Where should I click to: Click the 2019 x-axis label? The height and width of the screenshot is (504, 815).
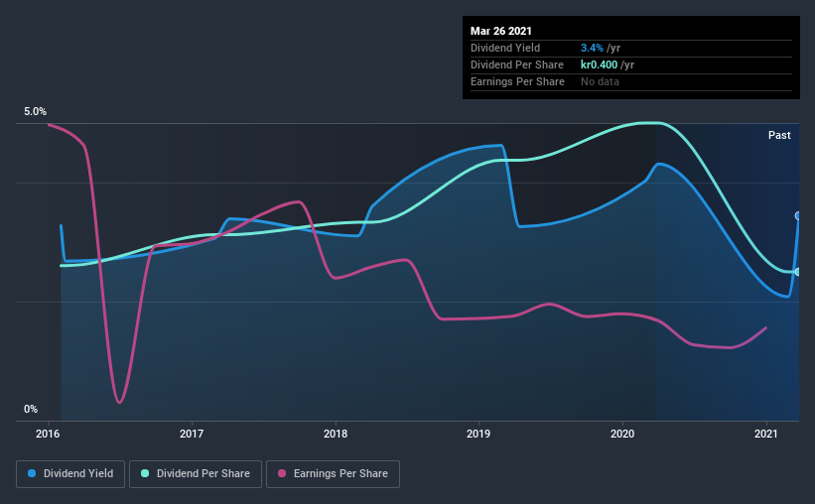[x=478, y=434]
